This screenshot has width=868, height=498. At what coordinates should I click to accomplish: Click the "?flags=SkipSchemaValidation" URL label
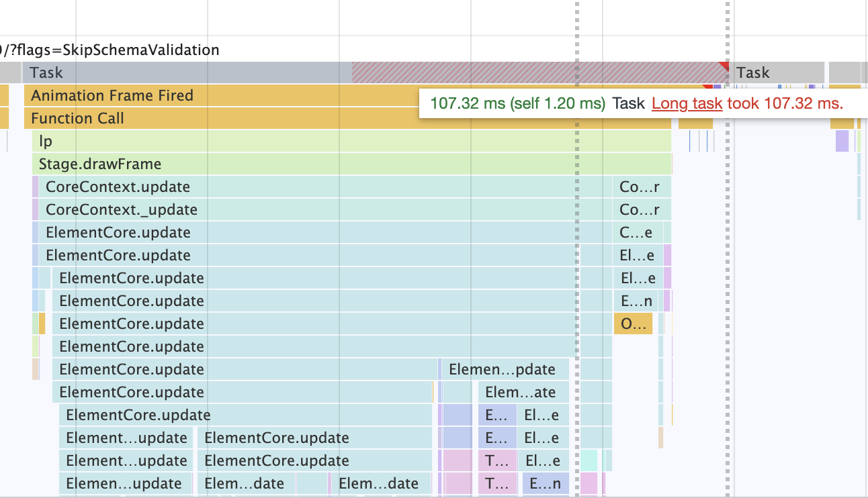[107, 50]
